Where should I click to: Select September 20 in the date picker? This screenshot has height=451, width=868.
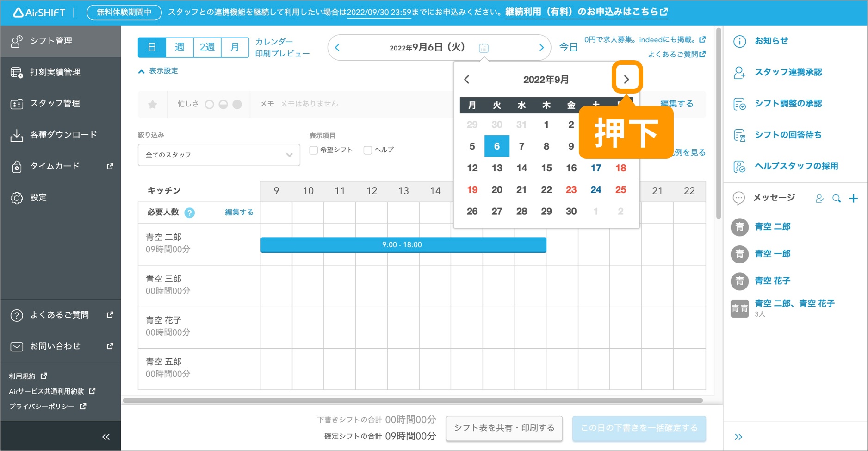coord(496,189)
